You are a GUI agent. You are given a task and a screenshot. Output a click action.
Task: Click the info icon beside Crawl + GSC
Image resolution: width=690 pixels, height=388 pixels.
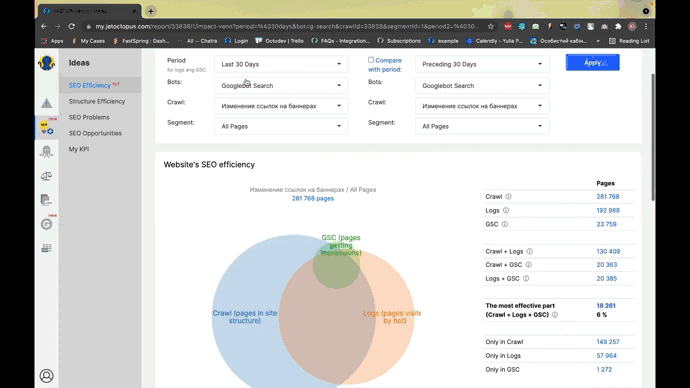pyautogui.click(x=529, y=265)
